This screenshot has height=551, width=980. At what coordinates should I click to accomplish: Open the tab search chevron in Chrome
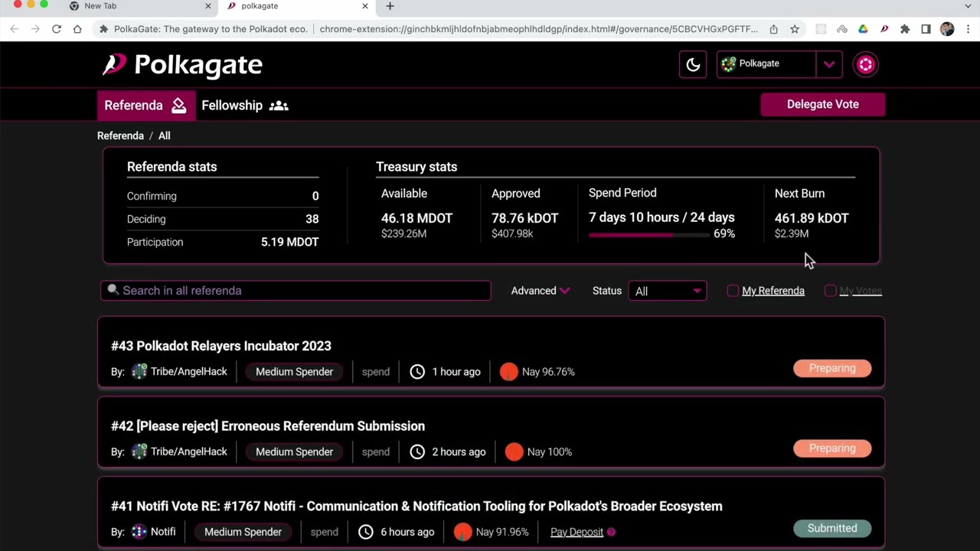(x=968, y=6)
